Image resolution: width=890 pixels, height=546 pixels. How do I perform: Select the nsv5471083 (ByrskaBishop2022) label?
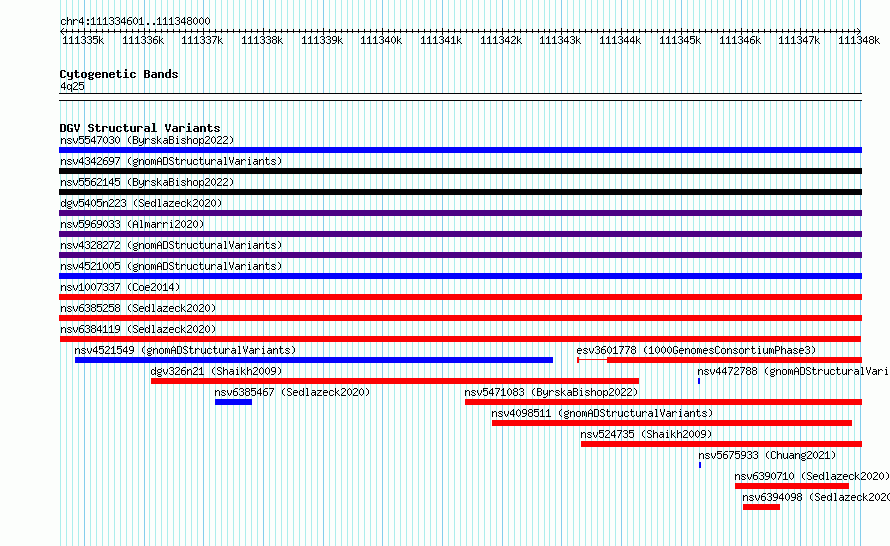point(551,392)
